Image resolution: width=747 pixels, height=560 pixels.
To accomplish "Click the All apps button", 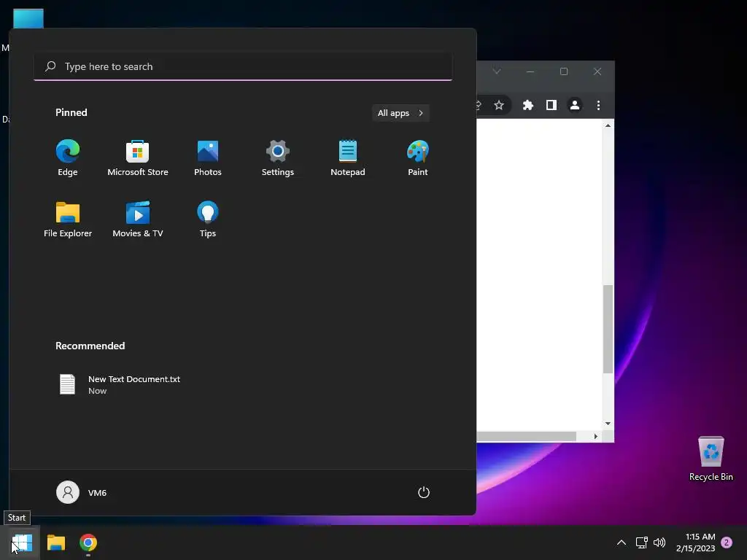I will (400, 113).
